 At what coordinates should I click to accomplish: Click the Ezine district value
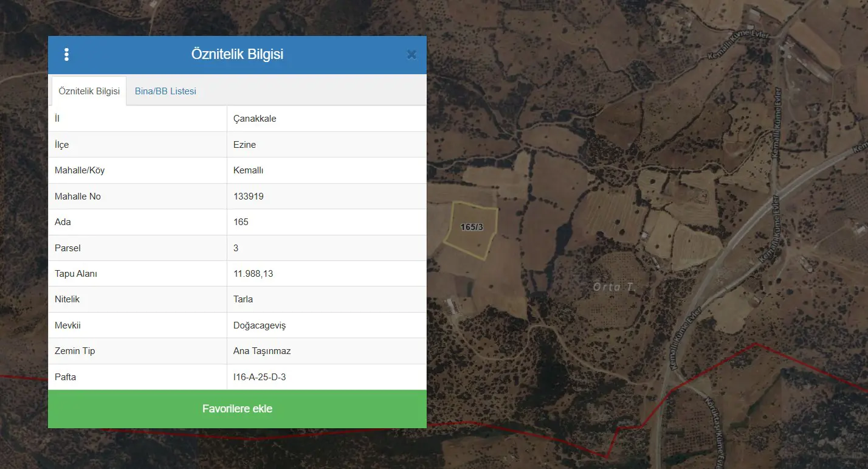[x=244, y=145]
